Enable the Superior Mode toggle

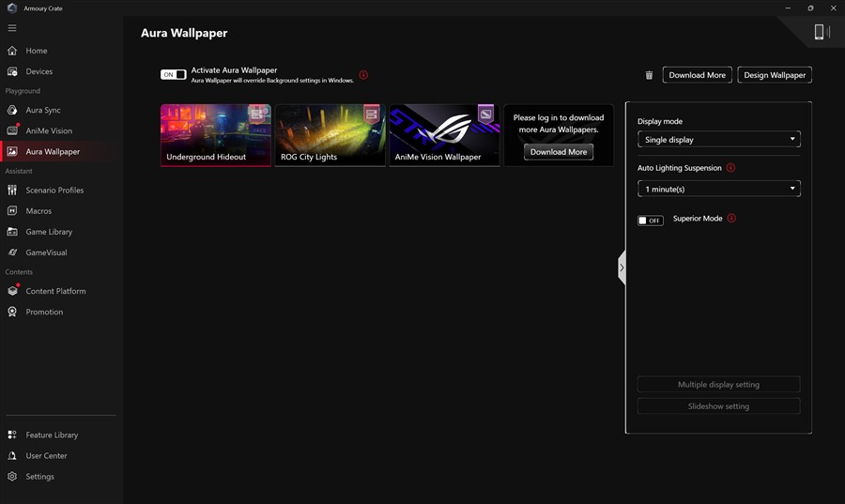point(650,221)
